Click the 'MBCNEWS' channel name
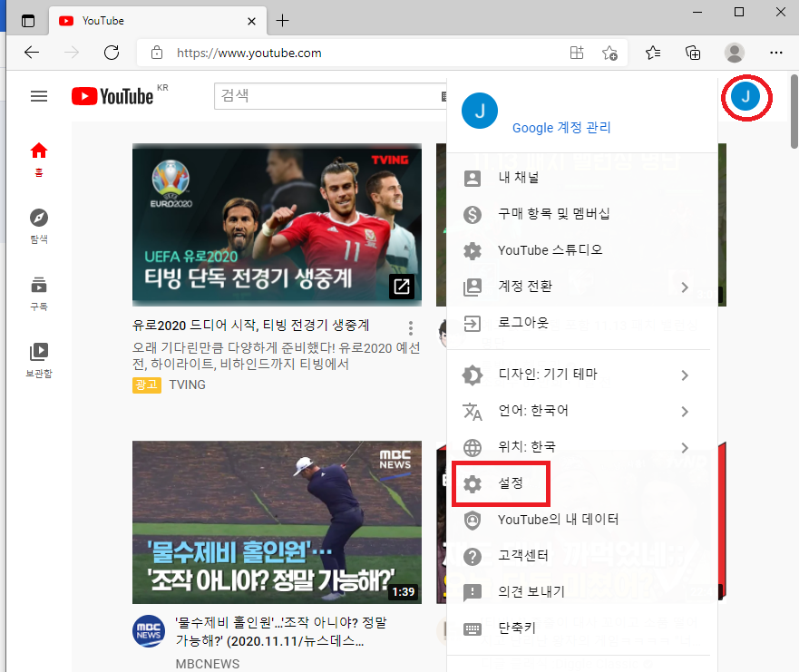Viewport: 799px width, 672px height. pos(208,664)
